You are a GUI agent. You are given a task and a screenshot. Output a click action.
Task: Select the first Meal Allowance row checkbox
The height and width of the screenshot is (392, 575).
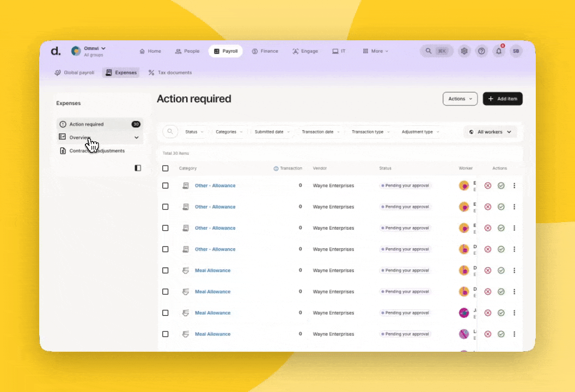pos(166,271)
